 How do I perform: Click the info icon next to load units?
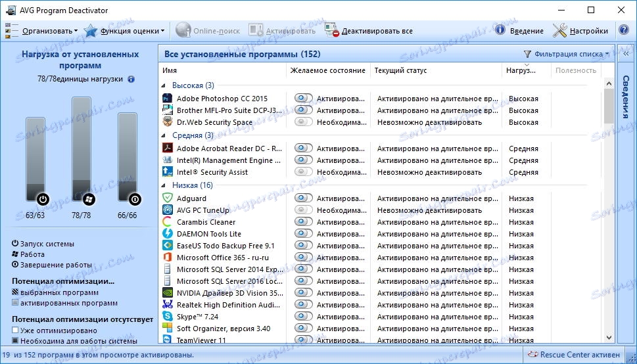(x=131, y=80)
